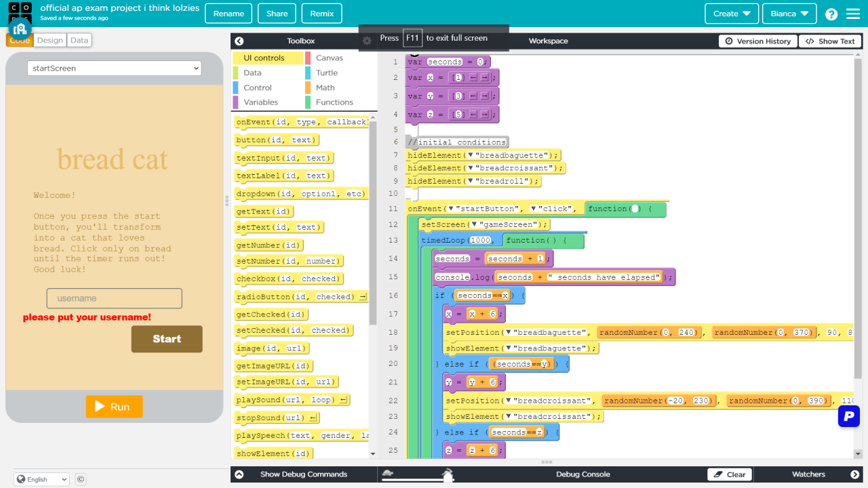Select the Math toolbox category
Image resolution: width=868 pixels, height=488 pixels.
click(325, 87)
